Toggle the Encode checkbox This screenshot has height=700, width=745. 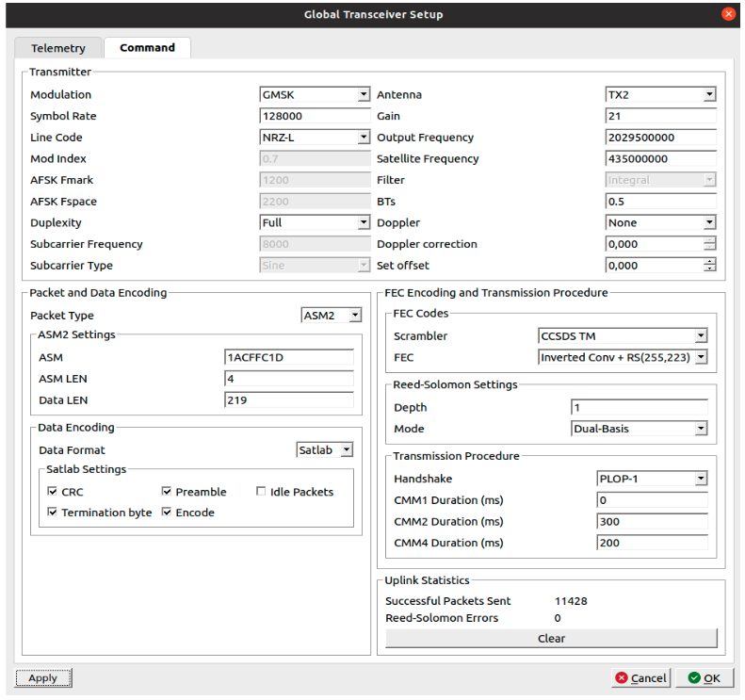(167, 513)
